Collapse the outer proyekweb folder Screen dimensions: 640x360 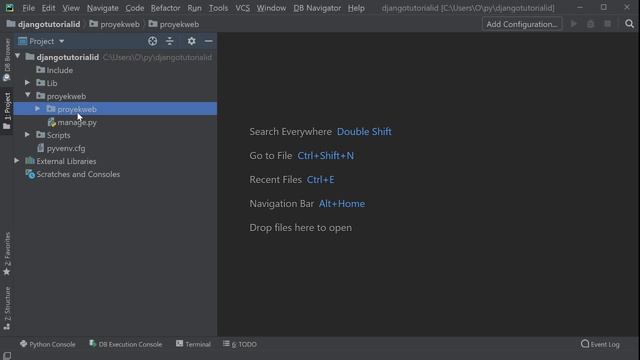pyautogui.click(x=27, y=96)
